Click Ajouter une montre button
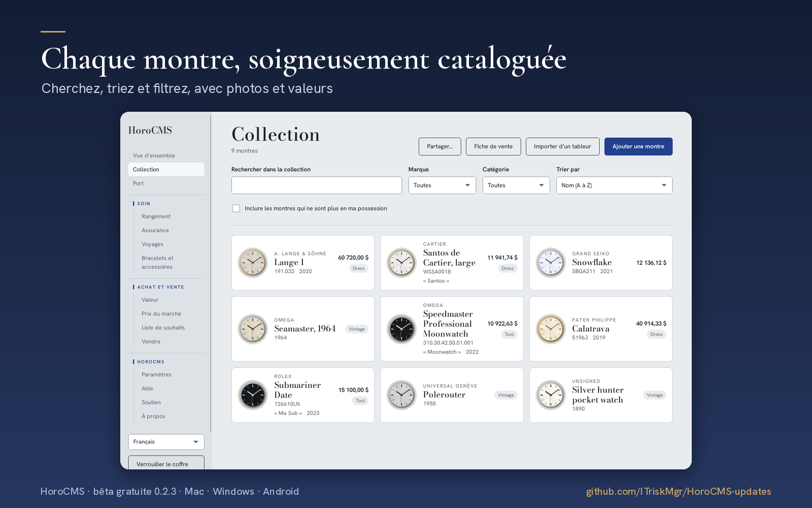Screen dimensions: 812x508 point(638,146)
